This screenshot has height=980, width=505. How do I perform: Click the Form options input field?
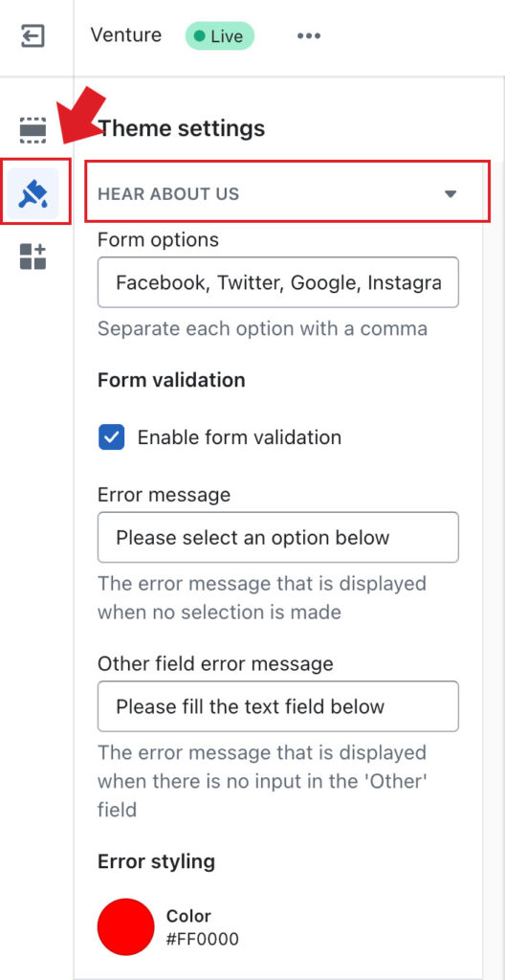coord(278,282)
